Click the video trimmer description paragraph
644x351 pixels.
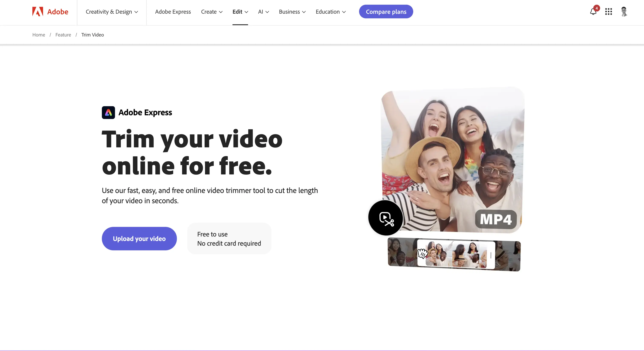point(210,195)
